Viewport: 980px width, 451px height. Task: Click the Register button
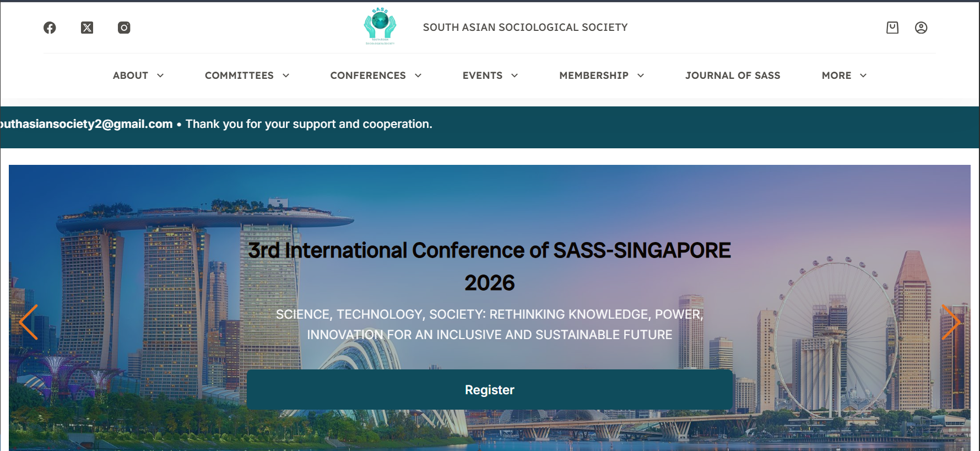tap(489, 390)
